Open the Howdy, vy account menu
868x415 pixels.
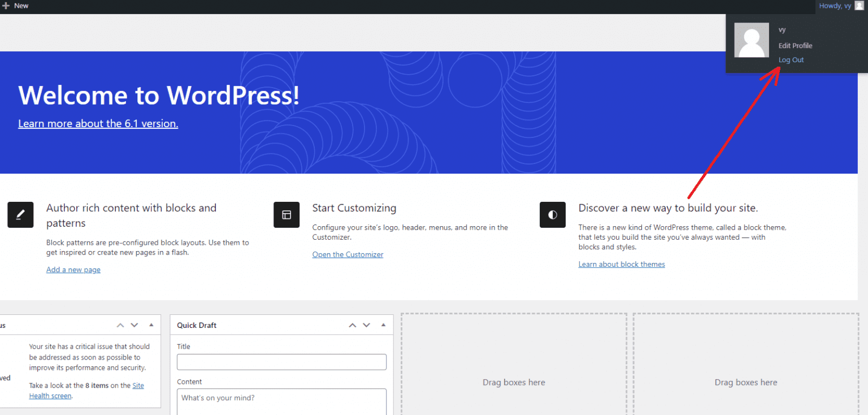835,6
